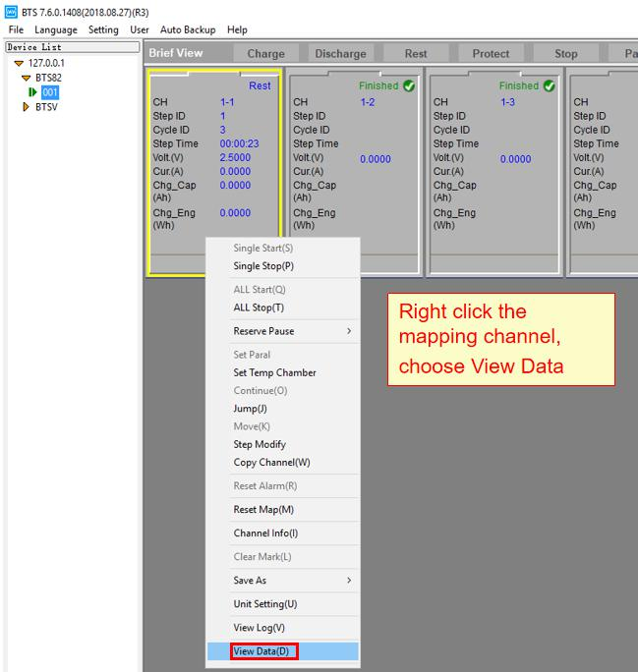Click greyed ALL Start(Q) menu entry

pos(282,289)
